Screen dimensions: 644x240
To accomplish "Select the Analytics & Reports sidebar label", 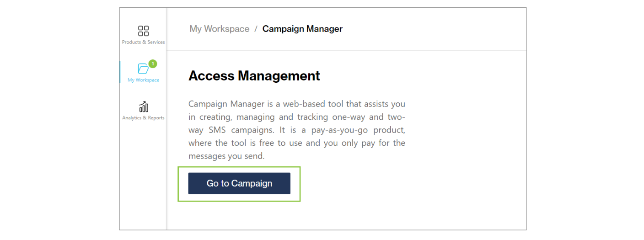I will click(143, 118).
